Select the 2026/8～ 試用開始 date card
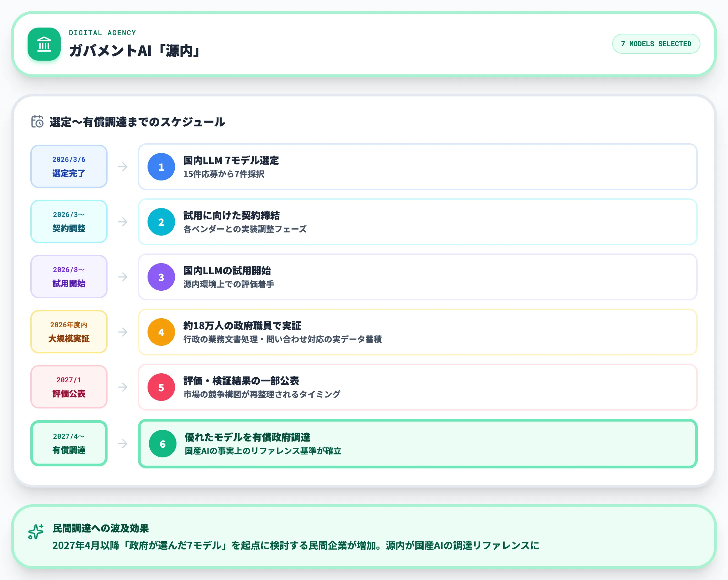The height and width of the screenshot is (580, 728). (x=69, y=277)
